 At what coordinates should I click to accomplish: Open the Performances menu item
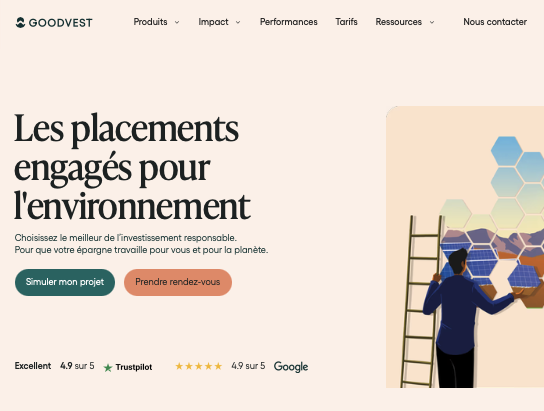click(x=289, y=22)
